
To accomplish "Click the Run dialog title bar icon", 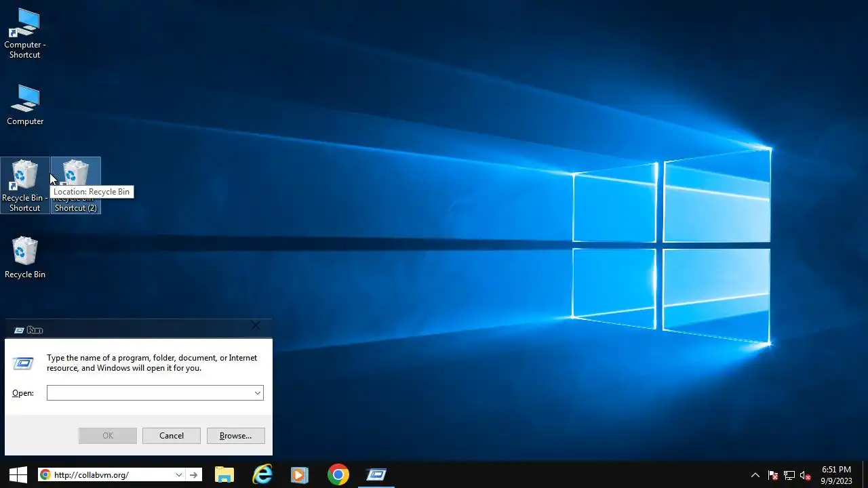I will [x=19, y=330].
